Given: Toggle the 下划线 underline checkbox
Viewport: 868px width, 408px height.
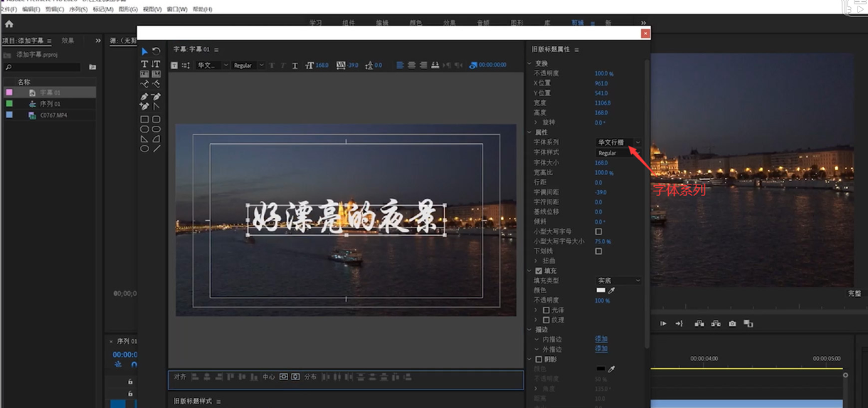Looking at the screenshot, I should [598, 251].
